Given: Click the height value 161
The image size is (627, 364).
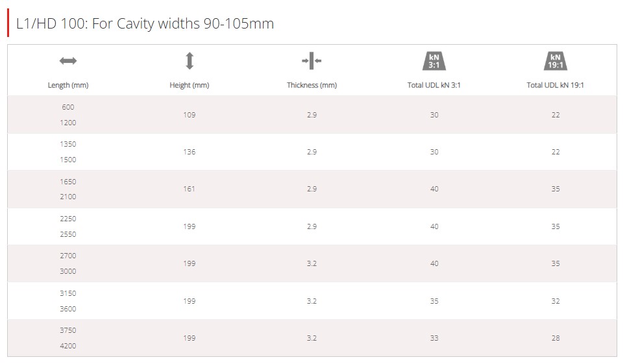Looking at the screenshot, I should (190, 189).
